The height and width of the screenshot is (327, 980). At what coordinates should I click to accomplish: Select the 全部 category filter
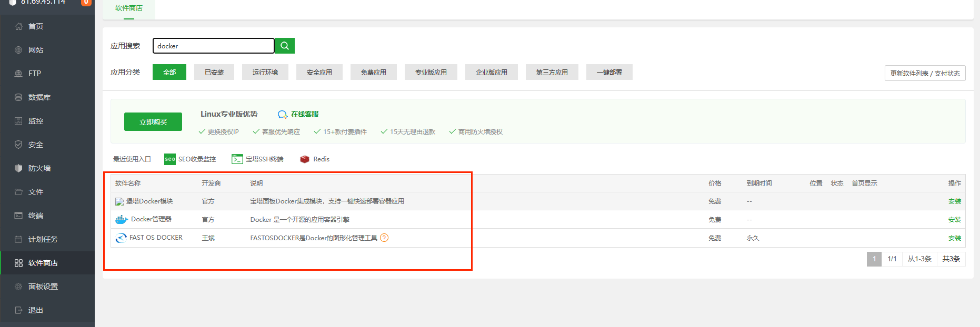coord(169,72)
